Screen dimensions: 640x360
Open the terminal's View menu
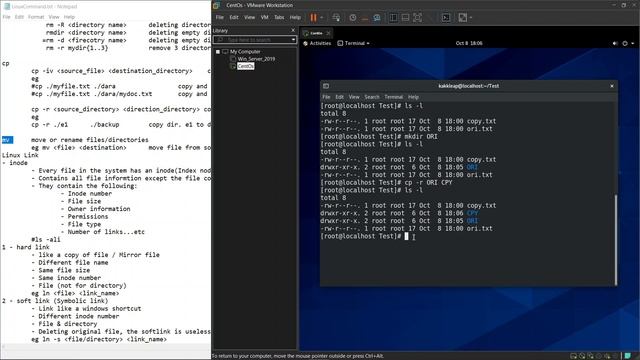(x=354, y=97)
